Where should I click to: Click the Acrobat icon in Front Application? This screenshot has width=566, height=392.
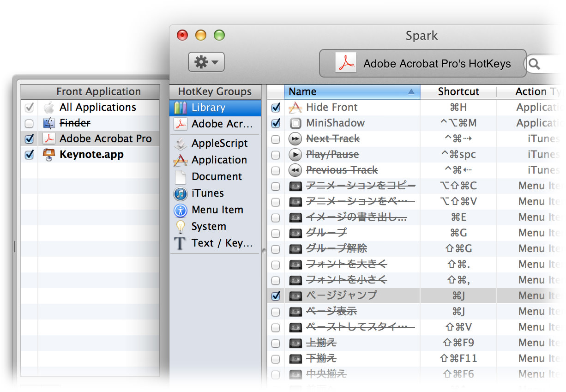tap(48, 139)
